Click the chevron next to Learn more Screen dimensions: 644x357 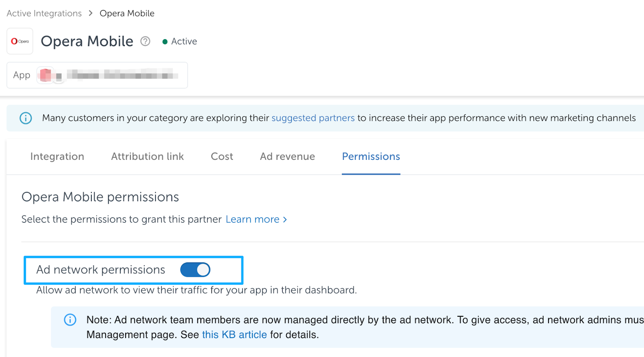(x=285, y=220)
